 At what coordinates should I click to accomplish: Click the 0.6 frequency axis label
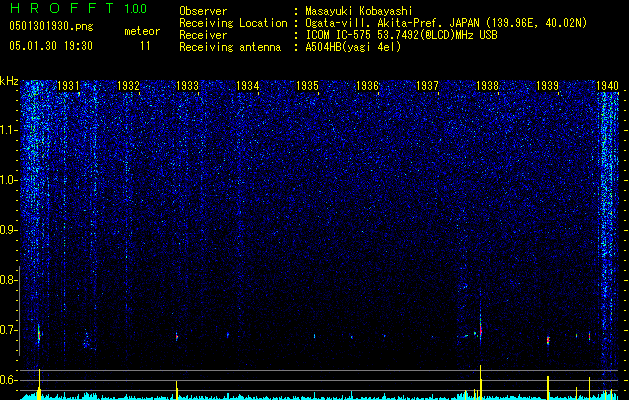tap(9, 380)
